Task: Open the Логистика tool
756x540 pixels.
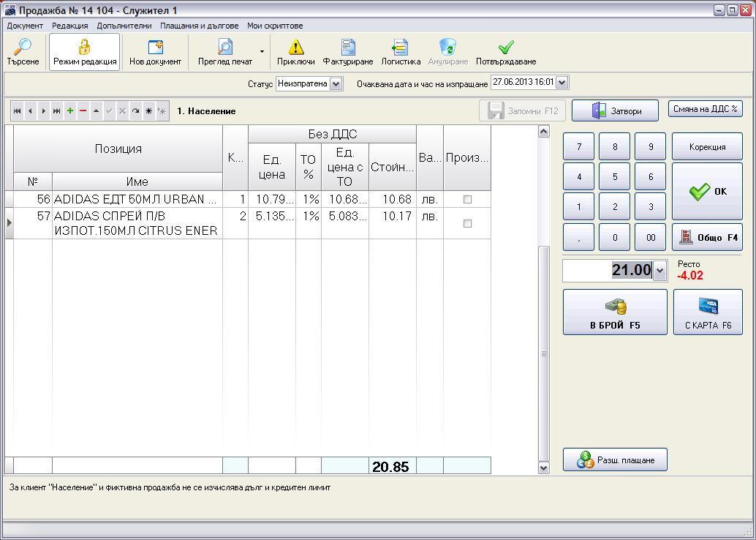Action: [x=400, y=52]
